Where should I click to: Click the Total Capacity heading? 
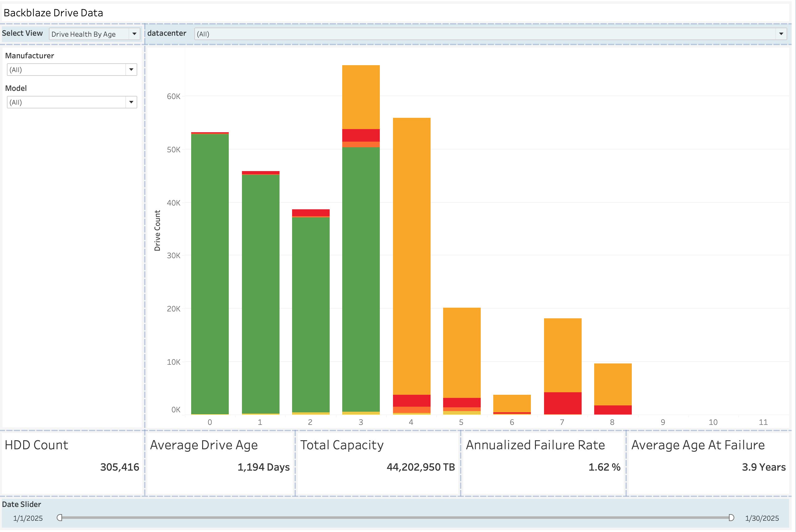[342, 445]
